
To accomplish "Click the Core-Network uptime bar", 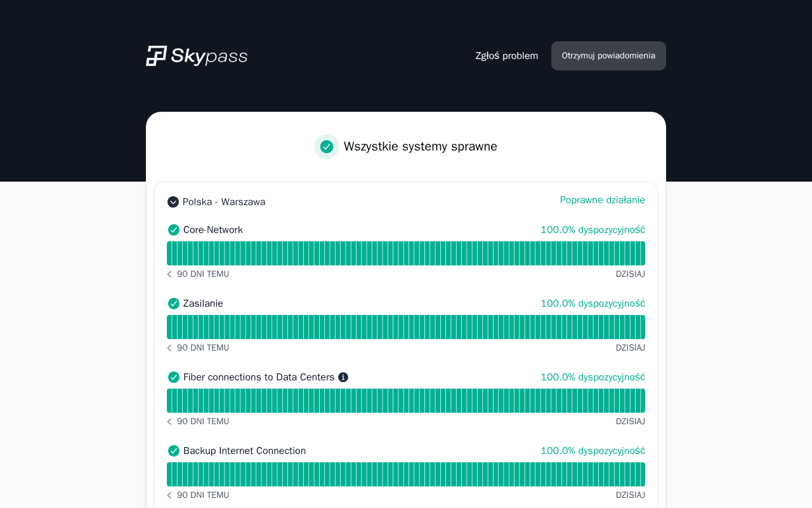I will 406,253.
